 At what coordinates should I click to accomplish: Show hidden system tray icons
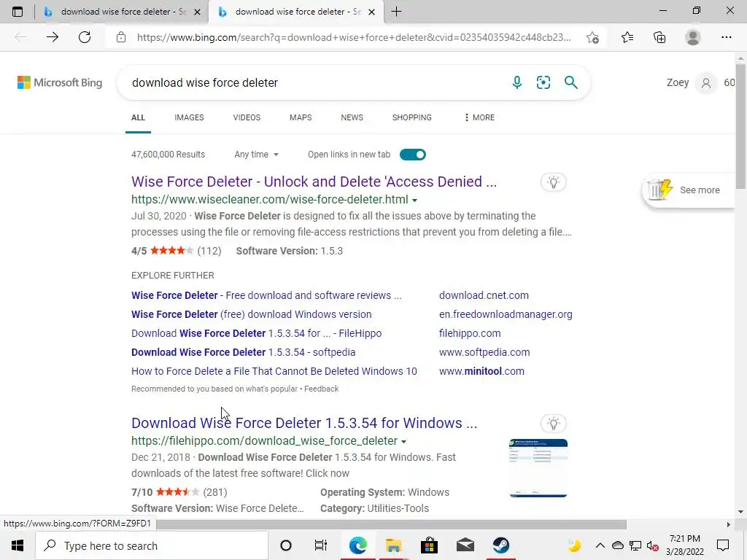click(600, 545)
